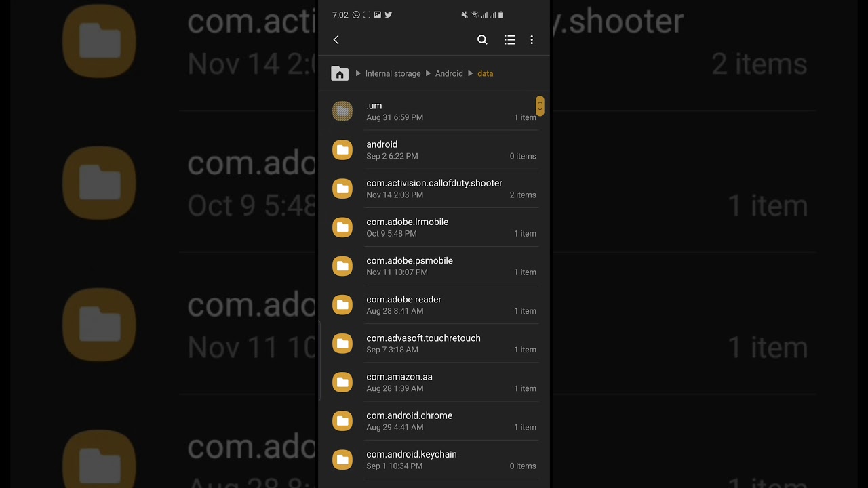The height and width of the screenshot is (488, 868).
Task: Open com.adobe.reader folder icon
Action: pyautogui.click(x=342, y=305)
